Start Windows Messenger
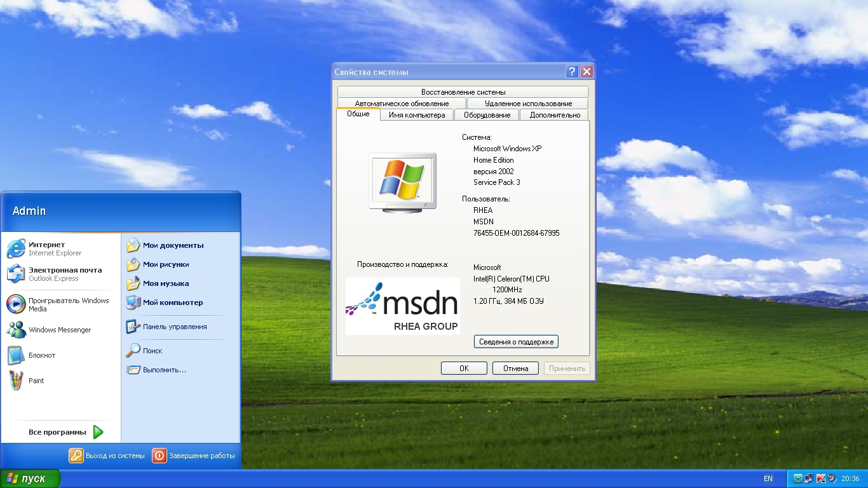The height and width of the screenshot is (488, 868). point(16,330)
